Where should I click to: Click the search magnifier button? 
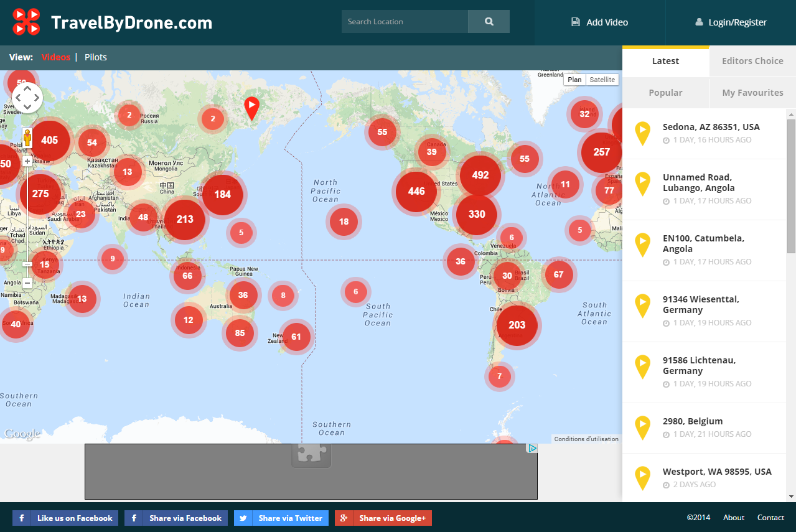coord(489,21)
